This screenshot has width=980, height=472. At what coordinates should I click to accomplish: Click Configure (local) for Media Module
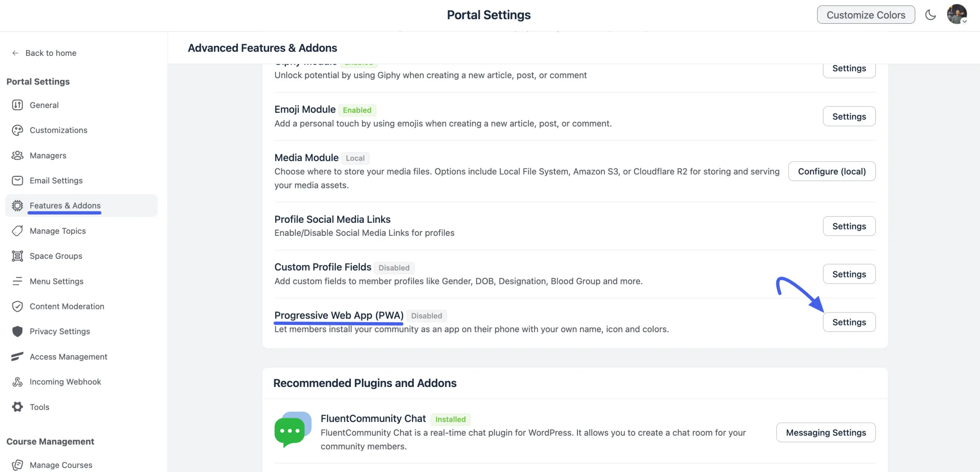(831, 171)
